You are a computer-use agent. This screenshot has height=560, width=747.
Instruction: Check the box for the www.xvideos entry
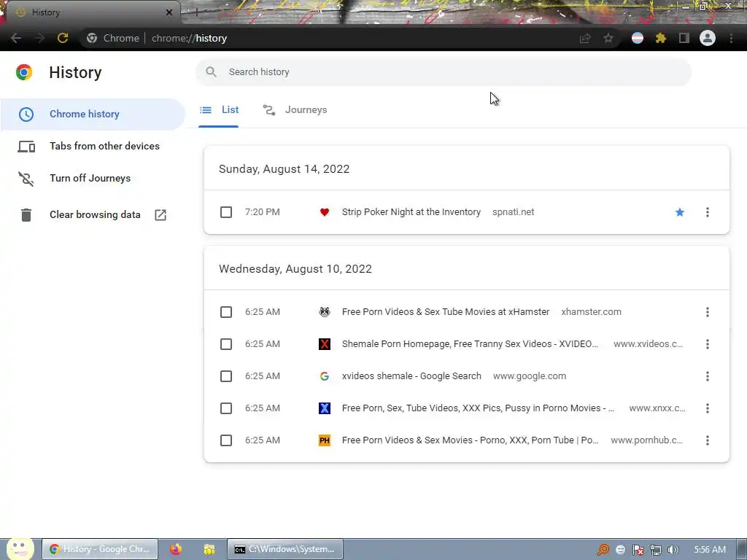click(226, 344)
